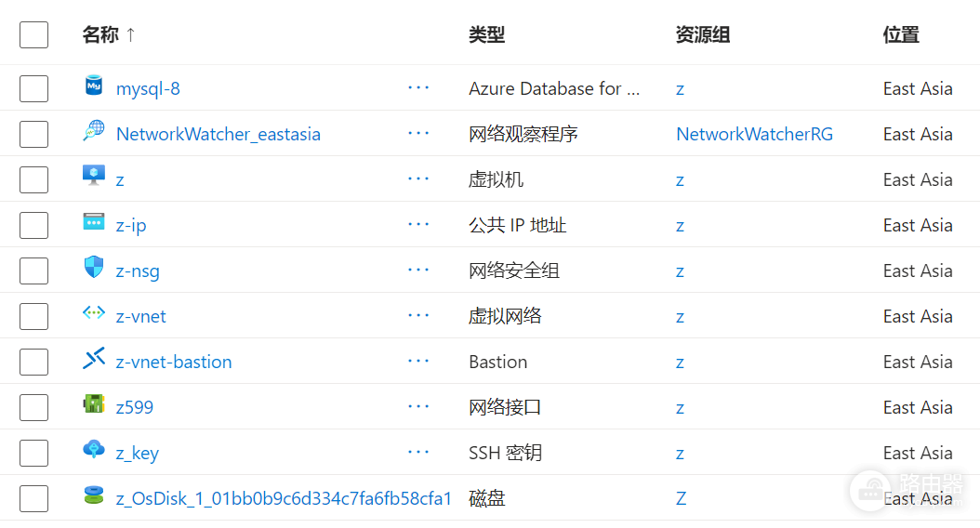Open resource group z in mysql-8 row
The width and height of the screenshot is (980, 528).
680,90
